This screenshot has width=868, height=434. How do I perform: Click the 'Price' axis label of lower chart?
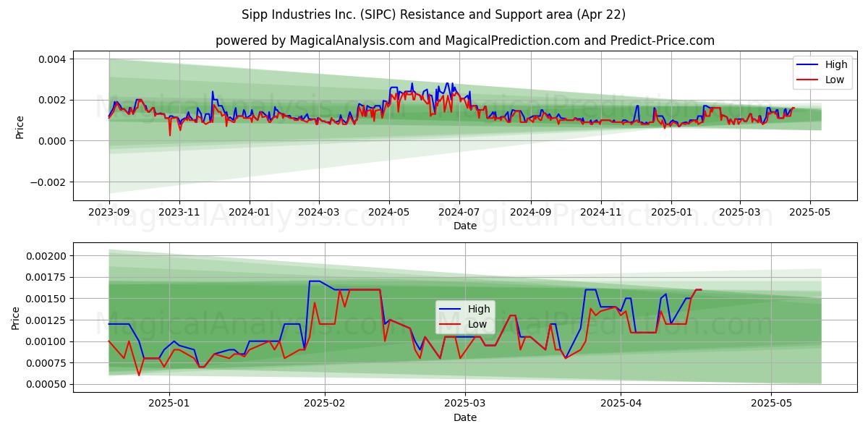pos(16,318)
